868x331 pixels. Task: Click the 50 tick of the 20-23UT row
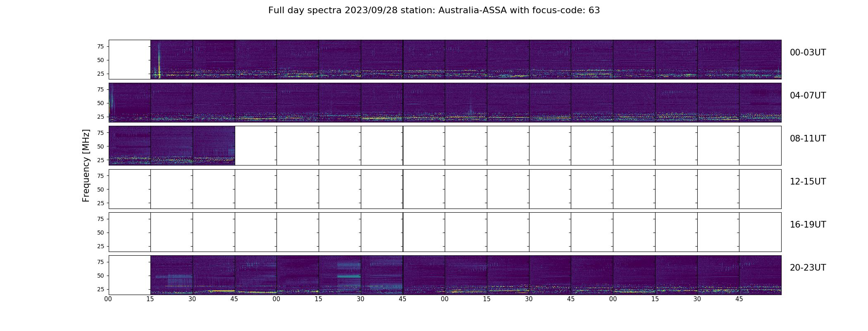pos(100,276)
